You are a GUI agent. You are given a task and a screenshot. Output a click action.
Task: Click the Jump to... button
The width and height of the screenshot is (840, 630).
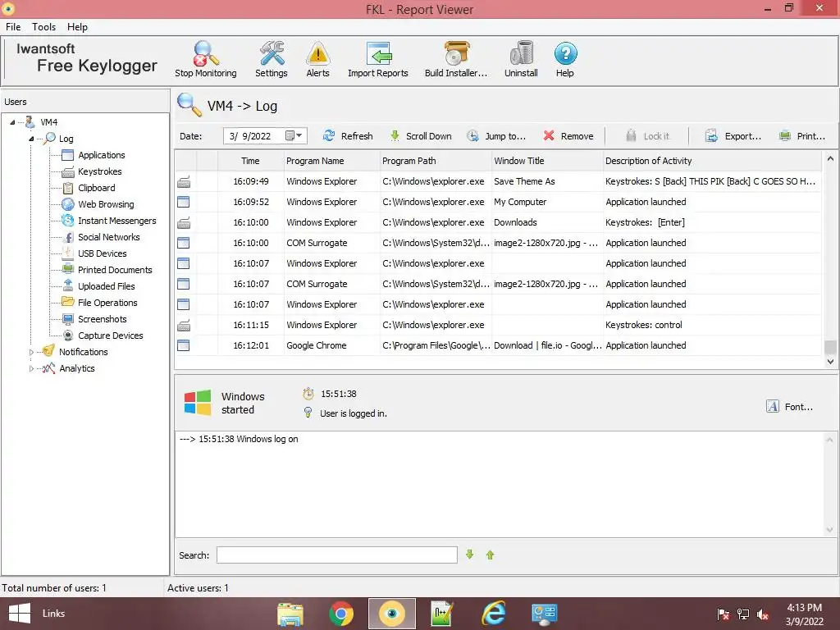(496, 136)
